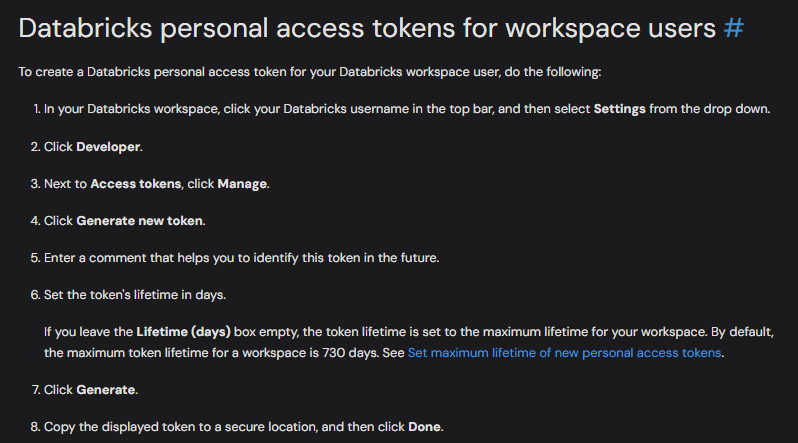Open the Set maximum lifetime of new personal access tokens link

pyautogui.click(x=564, y=353)
